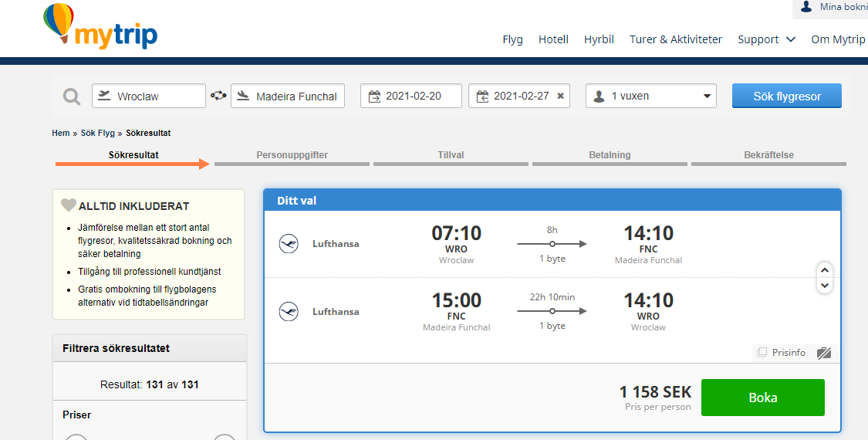This screenshot has height=440, width=868.
Task: Swap origin and destination airports icon
Action: point(218,95)
